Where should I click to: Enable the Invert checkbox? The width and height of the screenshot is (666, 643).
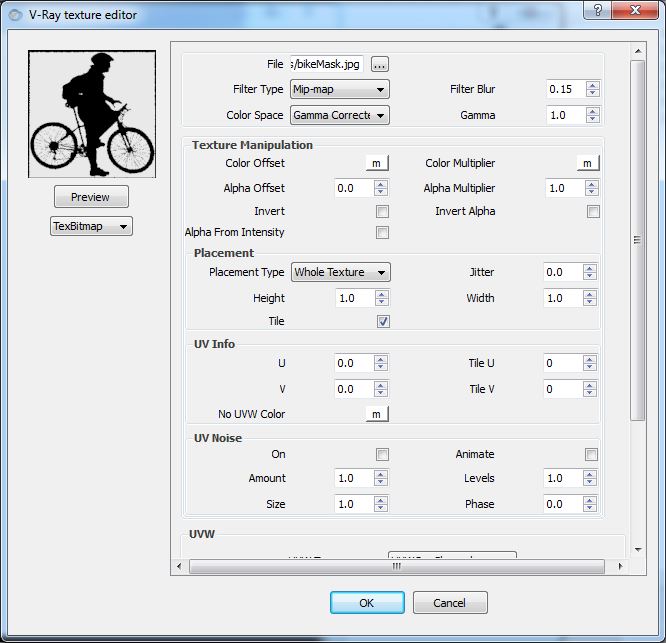pyautogui.click(x=382, y=212)
